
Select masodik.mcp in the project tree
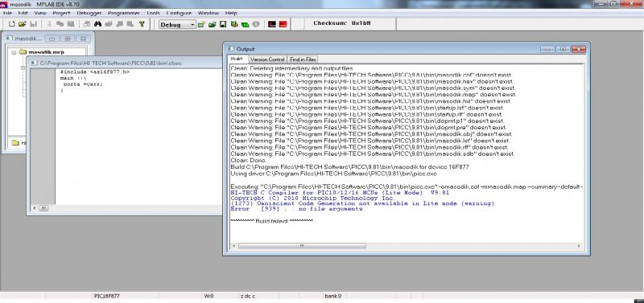point(46,52)
